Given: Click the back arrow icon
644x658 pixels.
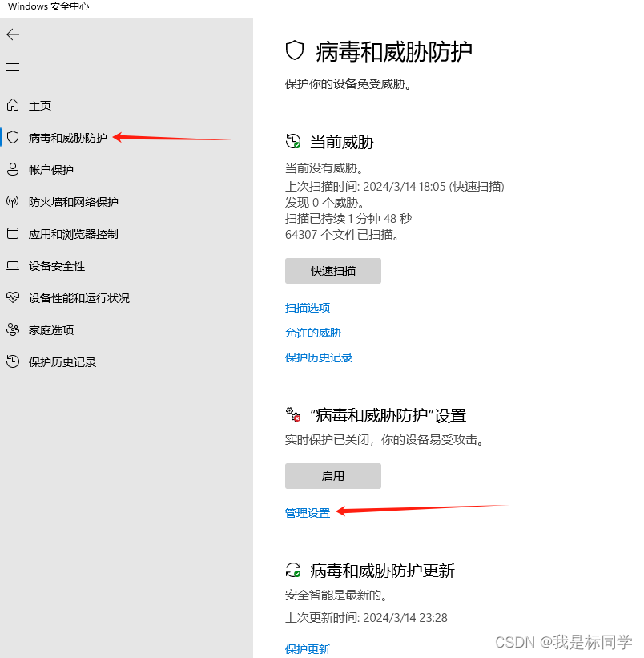Looking at the screenshot, I should click(13, 34).
